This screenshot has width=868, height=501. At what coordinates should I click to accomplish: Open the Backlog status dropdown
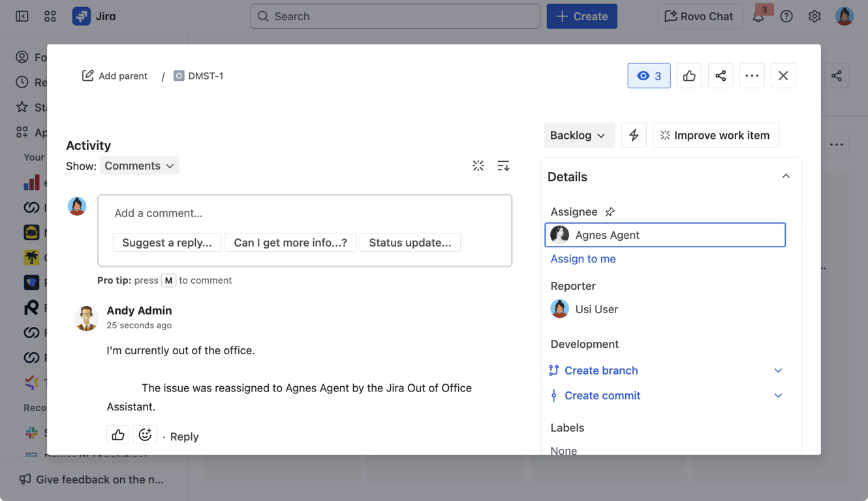(578, 135)
